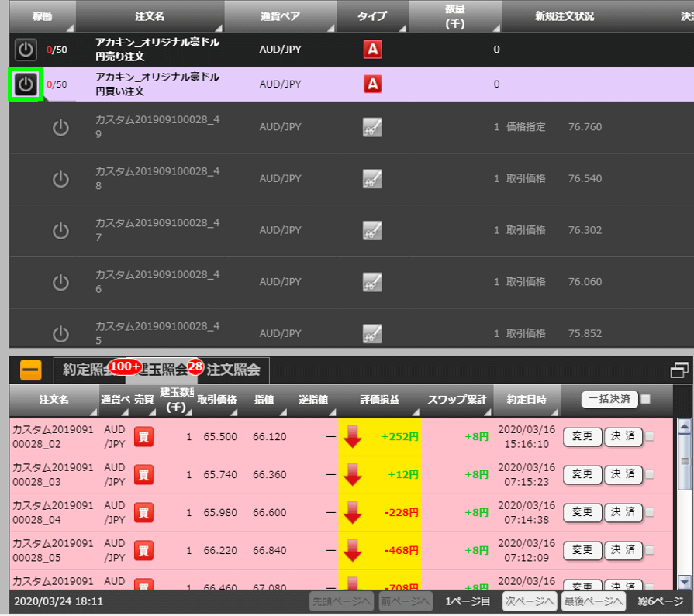Click the red A type icon in 買い注文 row
The image size is (694, 616).
tap(373, 84)
